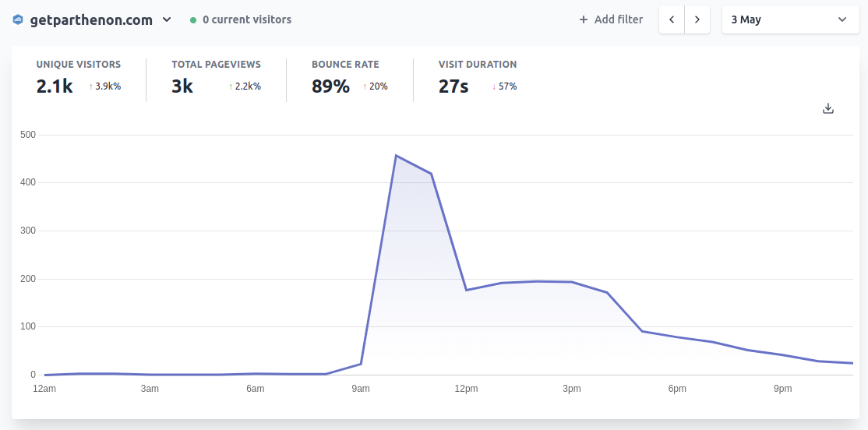868x430 pixels.
Task: Click the 200 y-axis label
Action: pyautogui.click(x=29, y=279)
